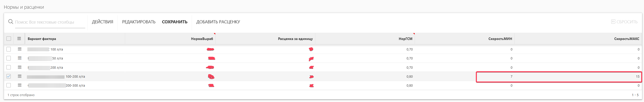Open Вариант фактора column header options
644x102 pixels.
coord(42,39)
